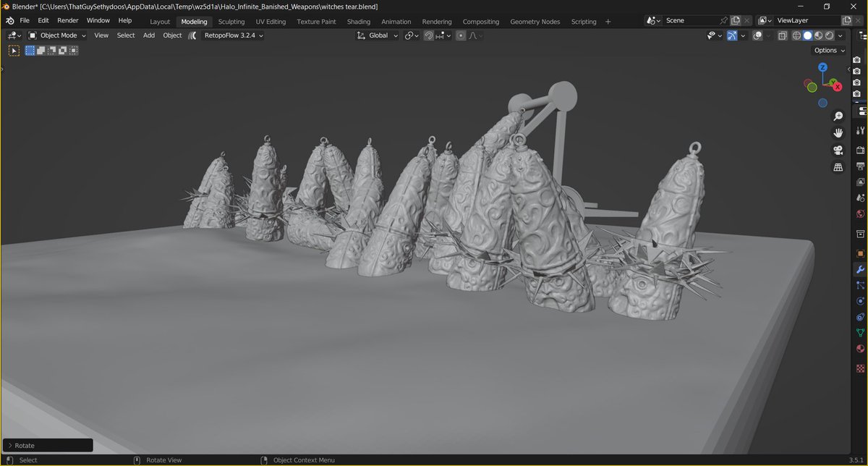Open the viewport Object menu
Viewport: 868px width, 466px height.
pos(172,35)
